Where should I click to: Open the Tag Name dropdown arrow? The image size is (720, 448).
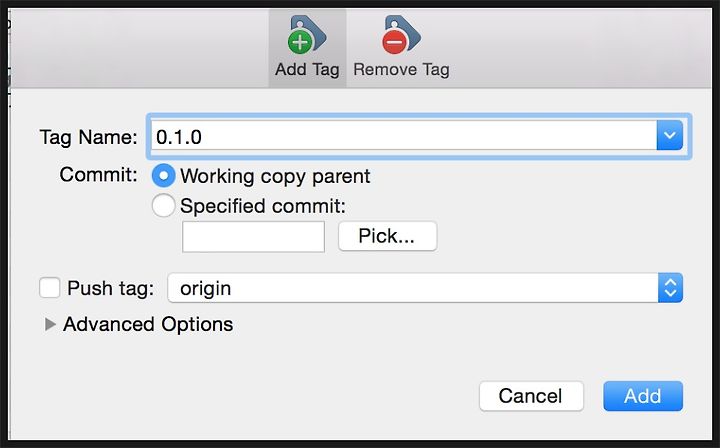coord(669,135)
